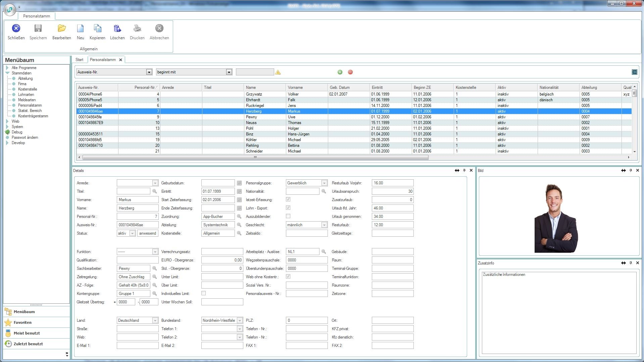The image size is (644, 362).
Task: Toggle the Auszubildender checkbox
Action: point(288,216)
